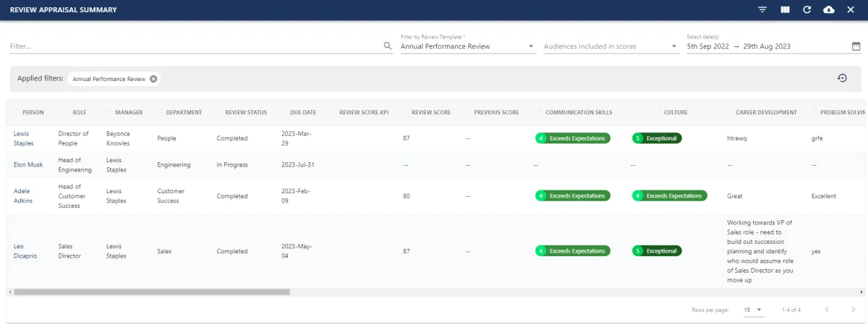Select Lewis Staples in Person column

click(24, 138)
